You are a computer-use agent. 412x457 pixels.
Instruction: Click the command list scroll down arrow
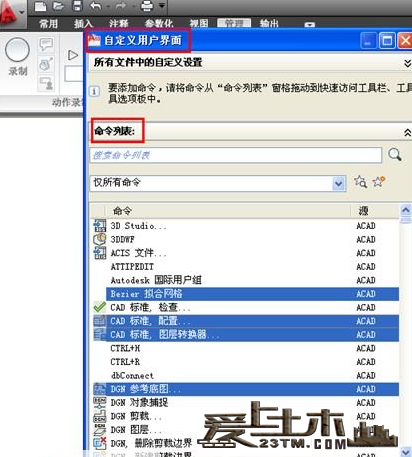pos(405,451)
